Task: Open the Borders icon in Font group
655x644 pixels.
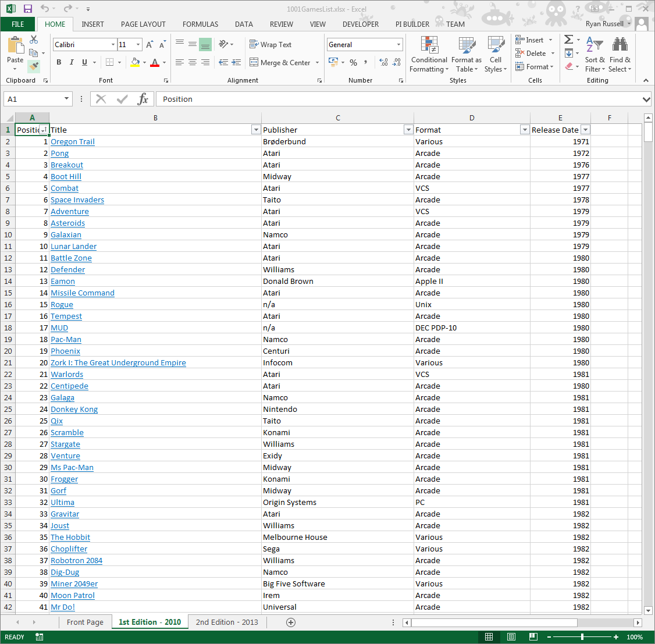Action: 109,62
